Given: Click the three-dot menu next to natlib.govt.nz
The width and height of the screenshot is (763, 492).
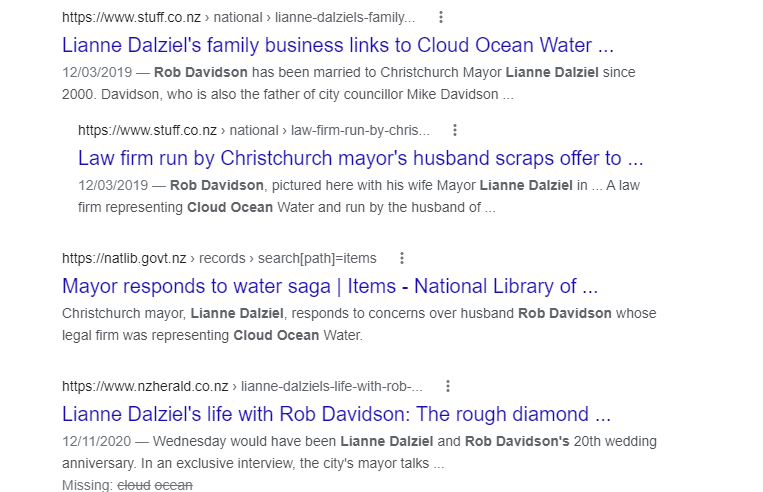Looking at the screenshot, I should (x=402, y=258).
